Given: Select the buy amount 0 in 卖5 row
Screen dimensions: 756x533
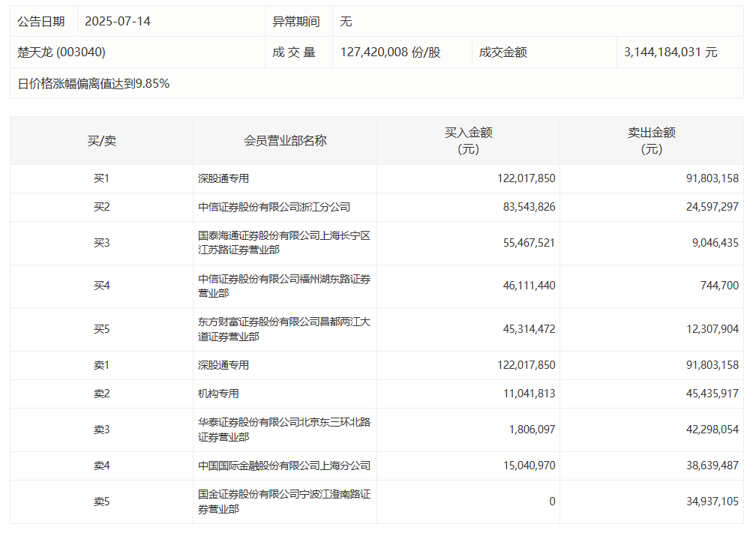Looking at the screenshot, I should (x=552, y=502).
